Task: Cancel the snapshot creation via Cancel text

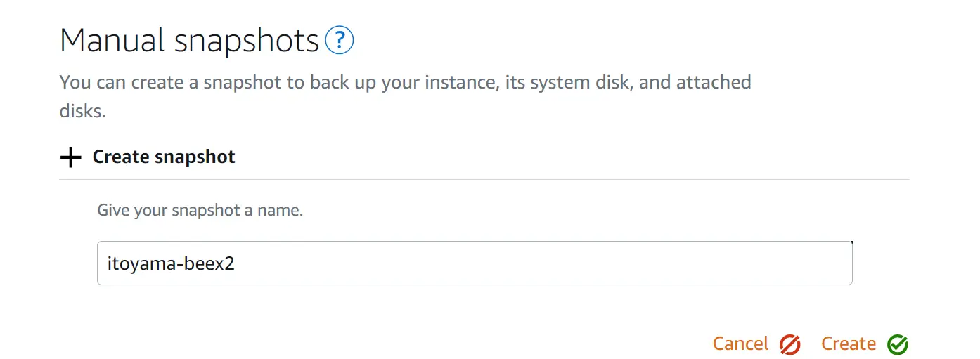Action: pos(740,344)
